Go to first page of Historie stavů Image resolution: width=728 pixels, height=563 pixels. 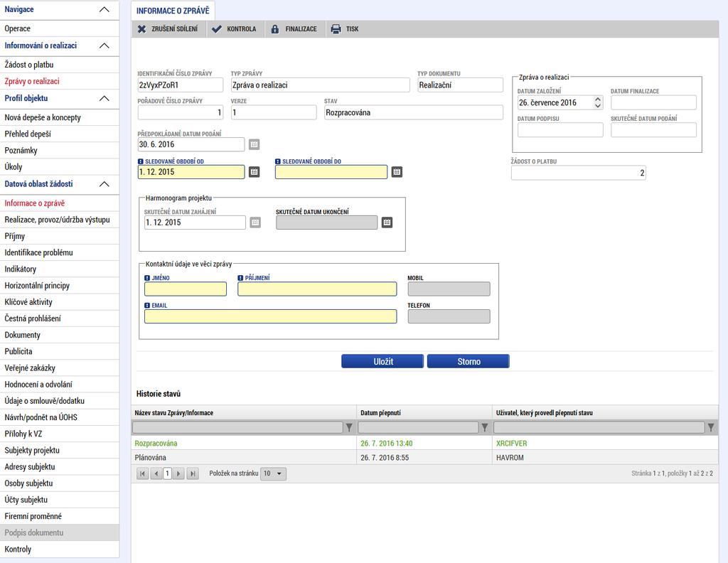pos(142,473)
